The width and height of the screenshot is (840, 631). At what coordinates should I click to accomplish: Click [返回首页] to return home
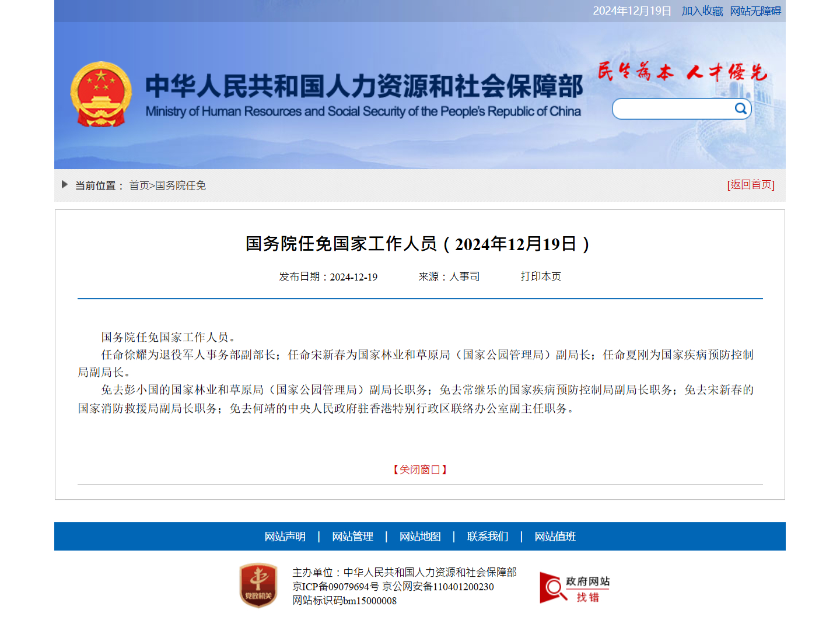[x=750, y=185]
